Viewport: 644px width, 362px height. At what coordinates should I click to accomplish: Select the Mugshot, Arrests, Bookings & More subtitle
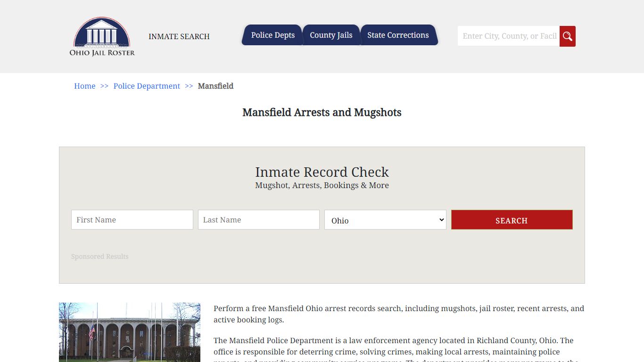pyautogui.click(x=322, y=185)
